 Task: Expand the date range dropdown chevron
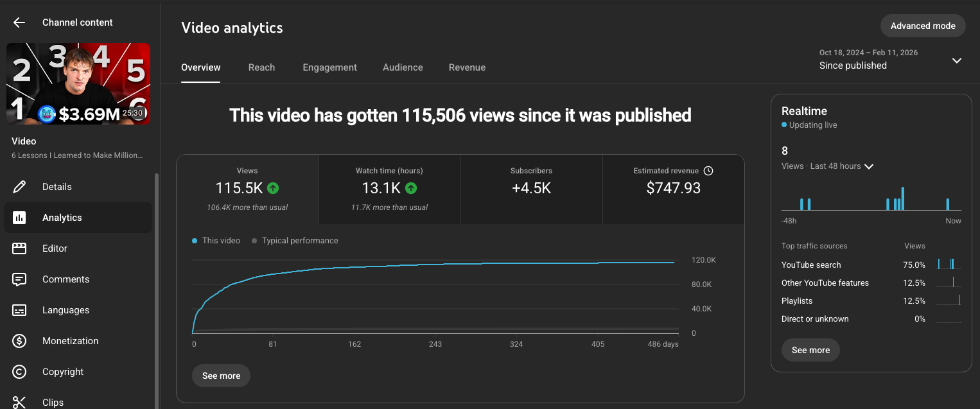957,60
